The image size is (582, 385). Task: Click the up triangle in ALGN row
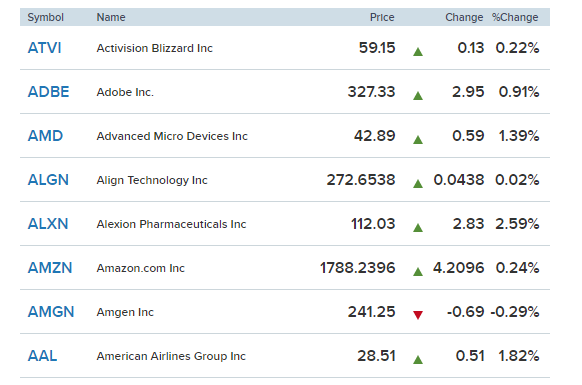418,183
